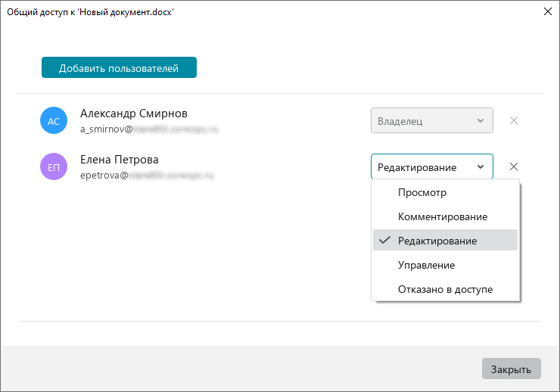560x392 pixels.
Task: Click checkmark icon next to Редактирование
Action: (384, 240)
